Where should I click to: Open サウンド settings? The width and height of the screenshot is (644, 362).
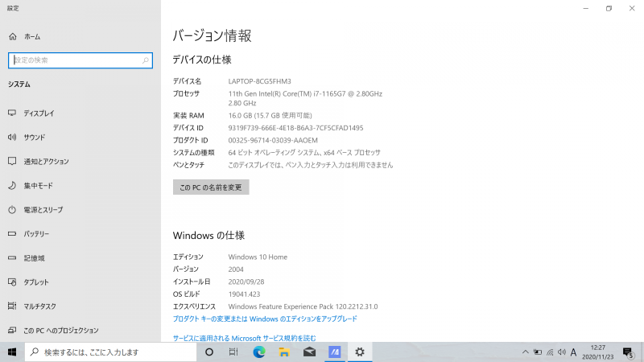coord(27,137)
